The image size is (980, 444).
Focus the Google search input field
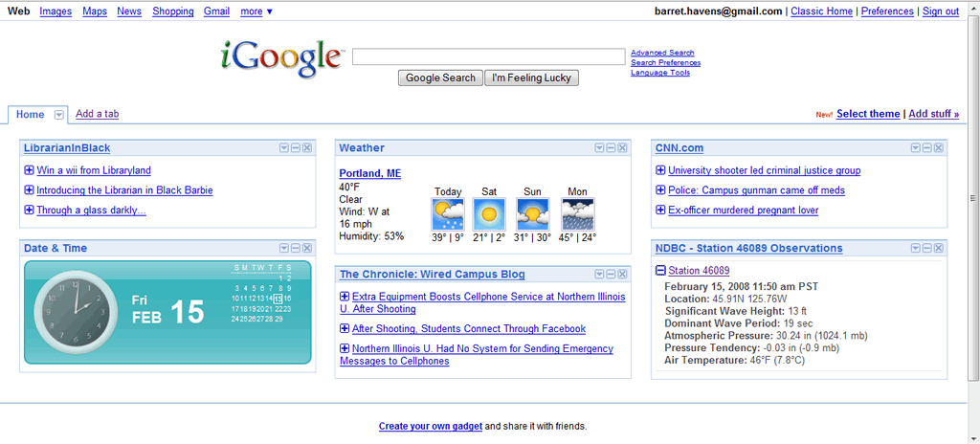tap(489, 56)
